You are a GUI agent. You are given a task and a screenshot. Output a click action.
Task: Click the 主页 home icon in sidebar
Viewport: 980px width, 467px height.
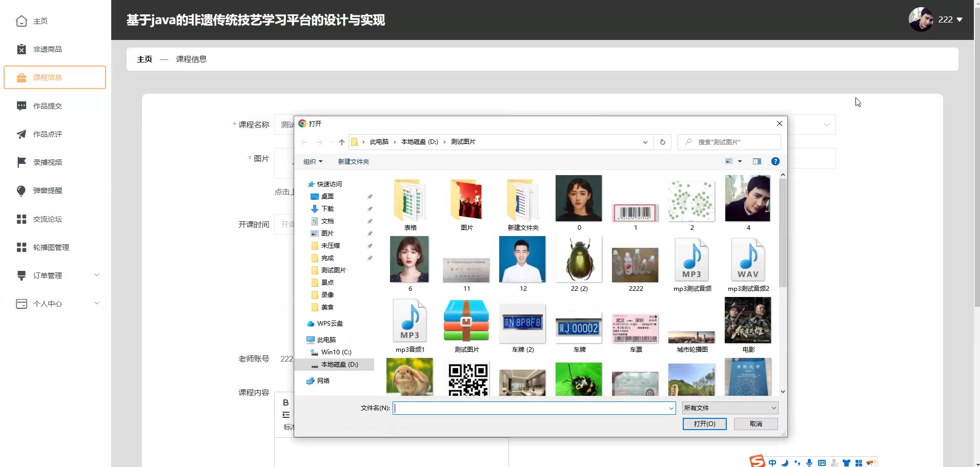click(22, 21)
